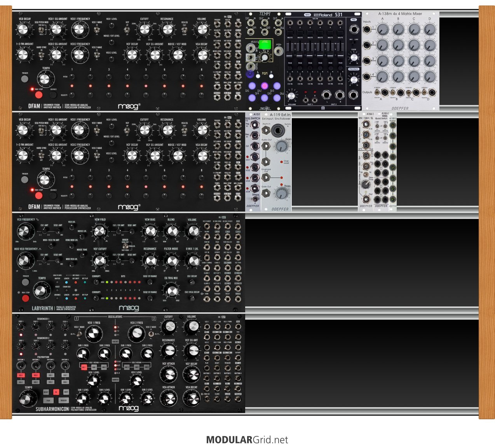Click Subharmonicon QUANTIZE button
495x448 pixels.
(x=115, y=380)
